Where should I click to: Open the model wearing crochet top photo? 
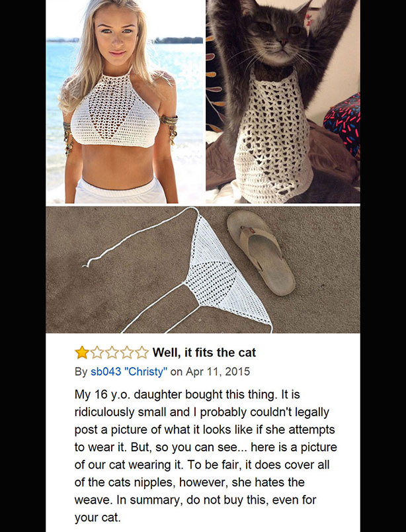pos(125,101)
